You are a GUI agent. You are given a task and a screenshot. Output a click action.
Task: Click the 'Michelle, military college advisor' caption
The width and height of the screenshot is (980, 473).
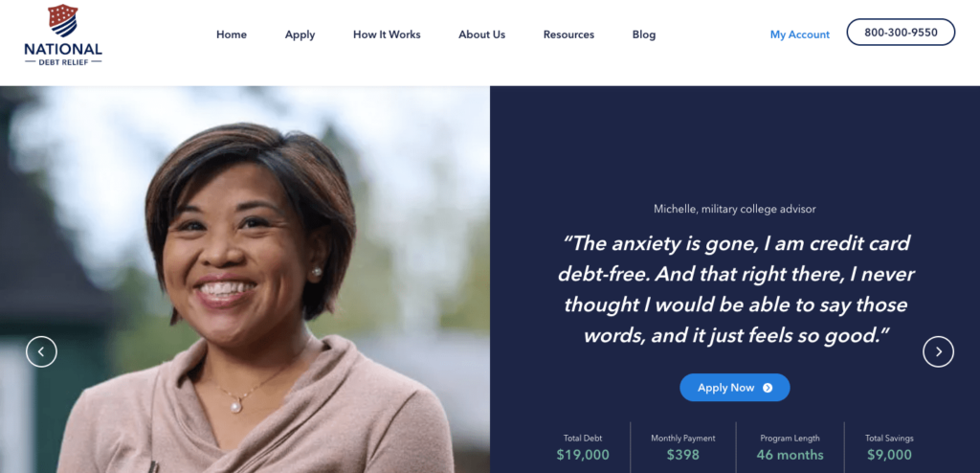tap(735, 209)
